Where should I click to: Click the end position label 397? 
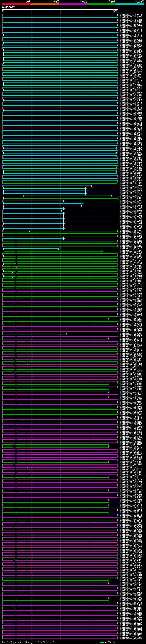(x=115, y=11)
